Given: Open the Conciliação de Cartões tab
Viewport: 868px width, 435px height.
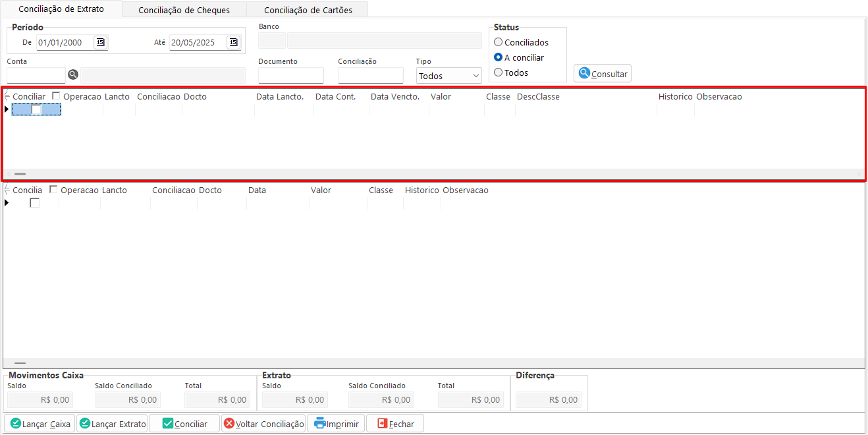Looking at the screenshot, I should (308, 10).
